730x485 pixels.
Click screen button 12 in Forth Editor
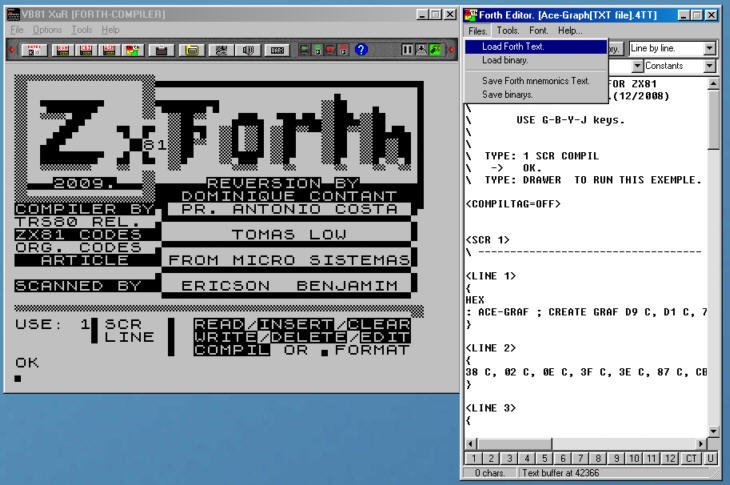(x=670, y=458)
